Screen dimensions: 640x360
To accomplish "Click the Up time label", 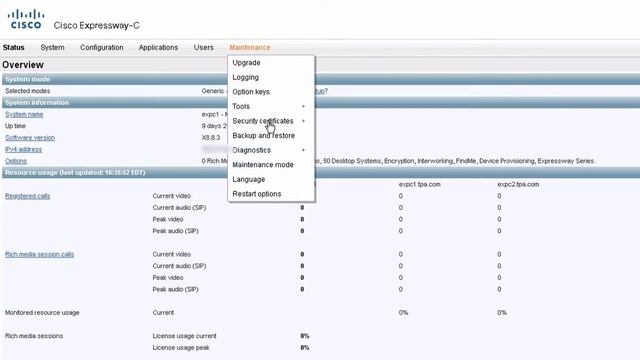I will pos(15,126).
